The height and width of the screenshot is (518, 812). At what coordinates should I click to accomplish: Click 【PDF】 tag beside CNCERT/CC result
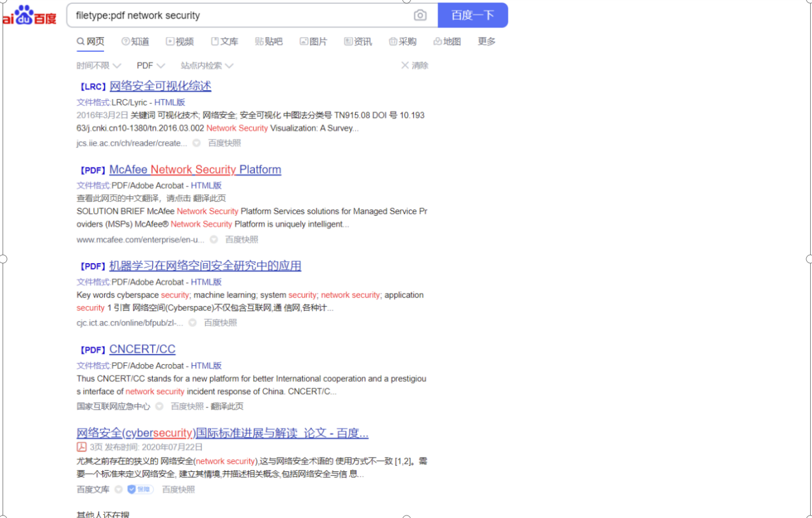[93, 350]
